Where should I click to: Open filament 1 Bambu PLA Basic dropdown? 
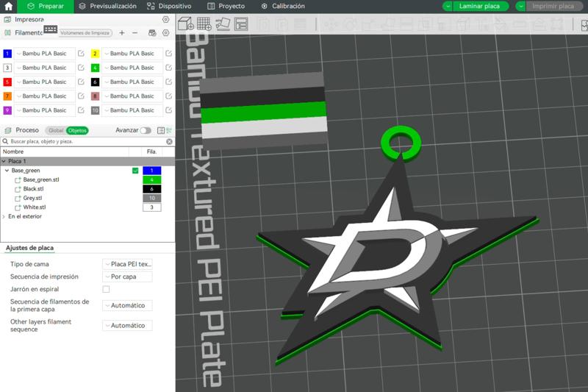[x=45, y=54]
